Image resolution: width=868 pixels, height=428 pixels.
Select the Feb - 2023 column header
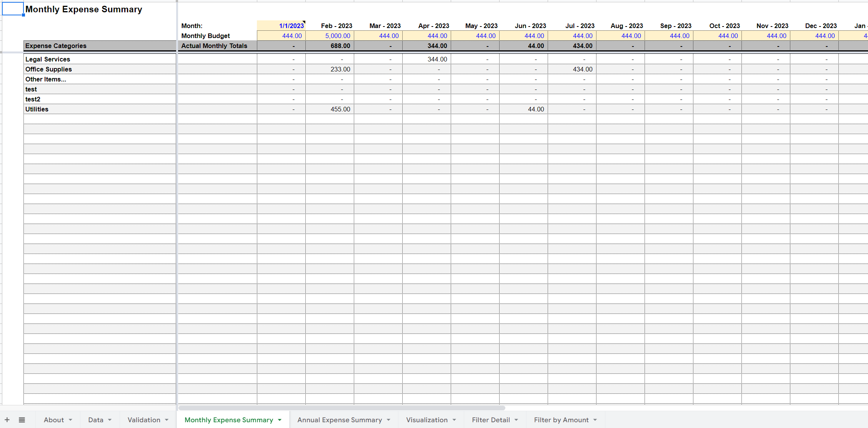330,26
